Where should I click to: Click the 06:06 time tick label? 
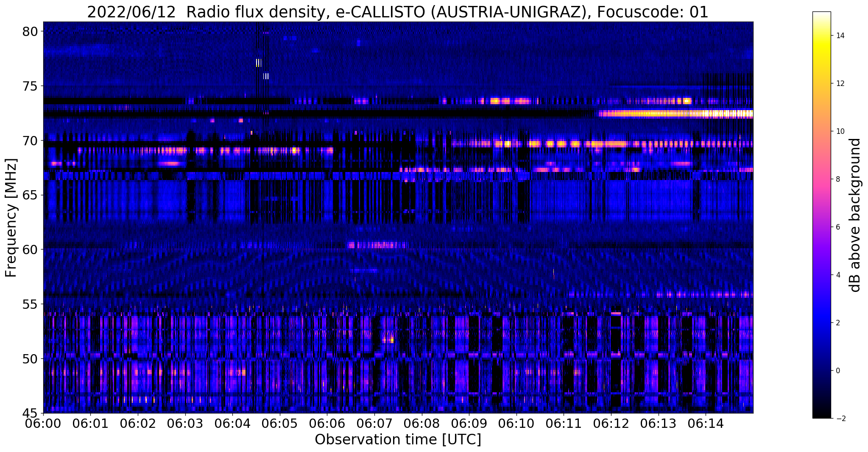(x=327, y=423)
